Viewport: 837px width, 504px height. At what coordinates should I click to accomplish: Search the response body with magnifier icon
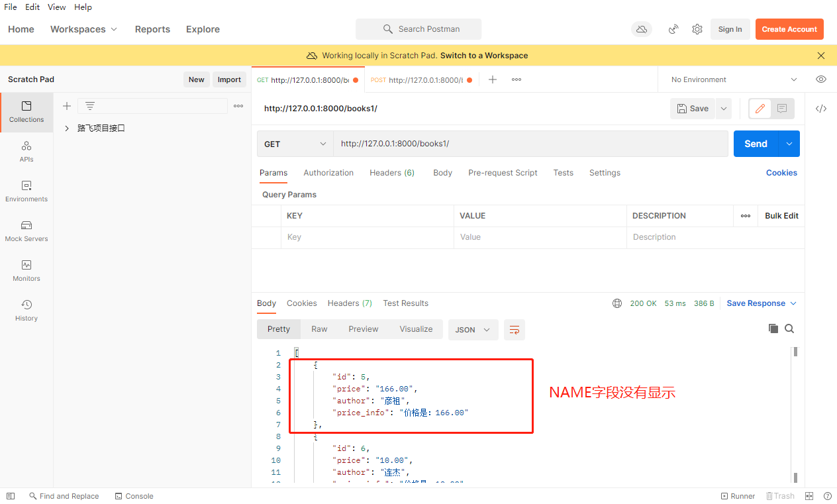coord(789,328)
